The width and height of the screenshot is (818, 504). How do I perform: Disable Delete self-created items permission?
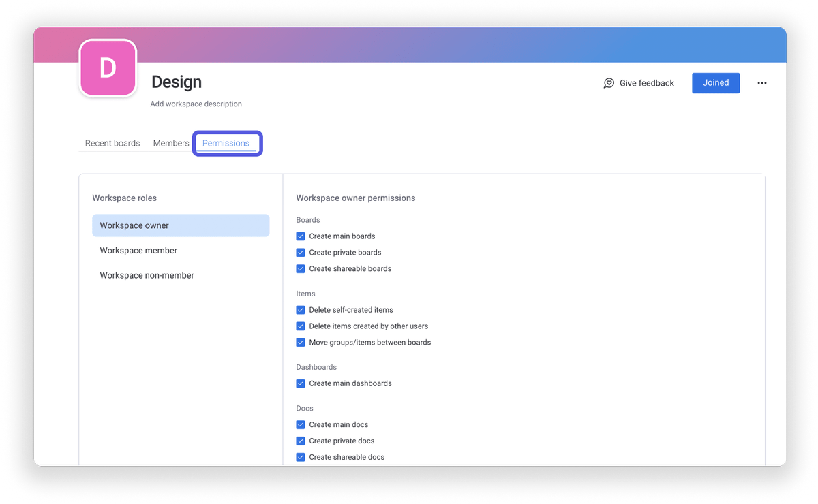pos(301,310)
